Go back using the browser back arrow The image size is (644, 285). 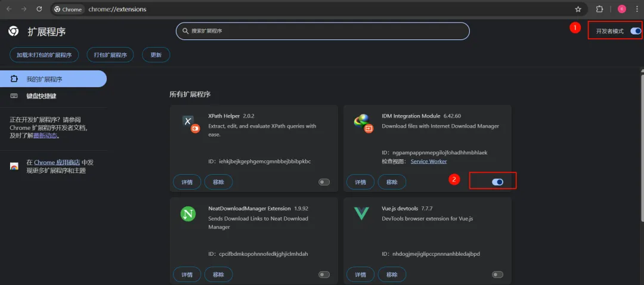coord(9,9)
